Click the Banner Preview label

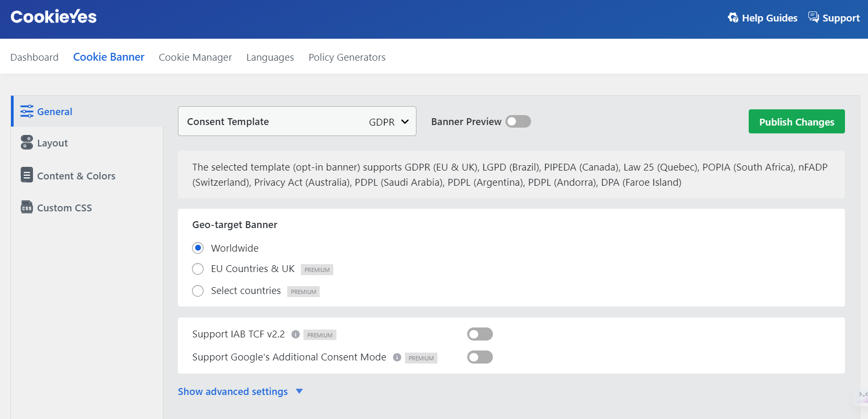pyautogui.click(x=466, y=122)
